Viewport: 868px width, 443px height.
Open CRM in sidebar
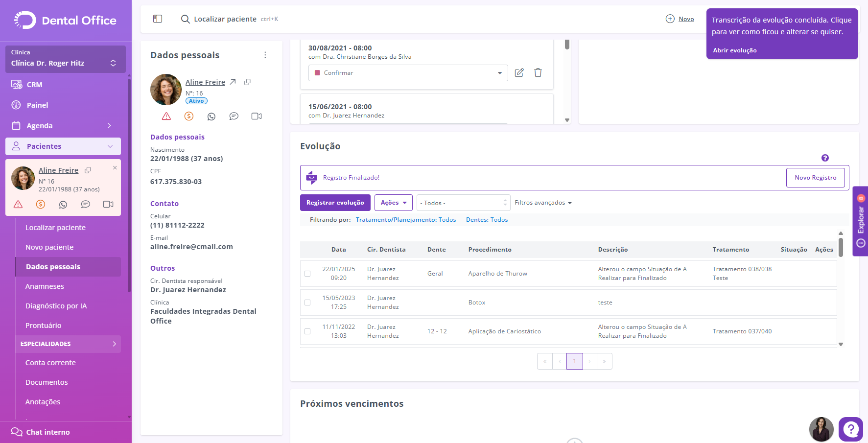34,85
